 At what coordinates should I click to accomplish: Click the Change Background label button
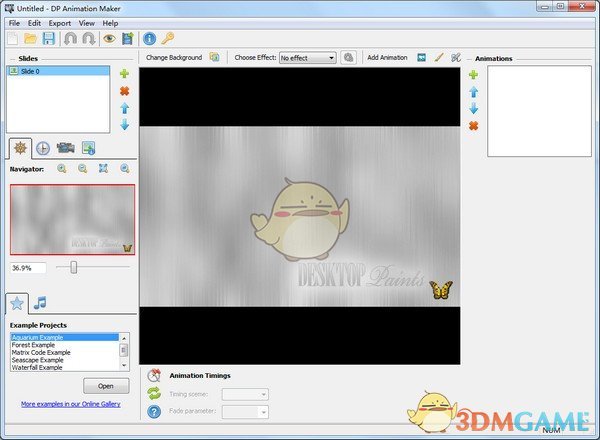tap(174, 57)
